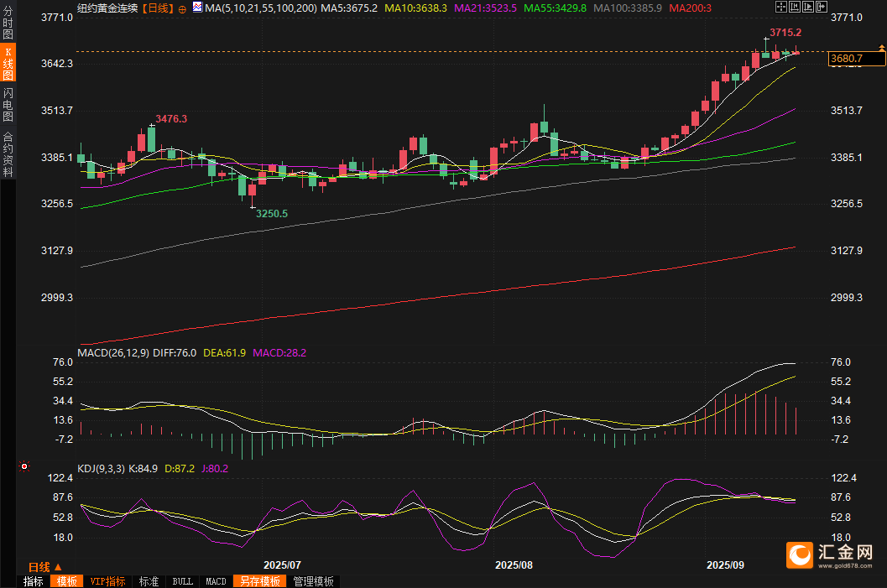This screenshot has height=588, width=887.
Task: Switch to 分时图 view
Action: pos(8,23)
